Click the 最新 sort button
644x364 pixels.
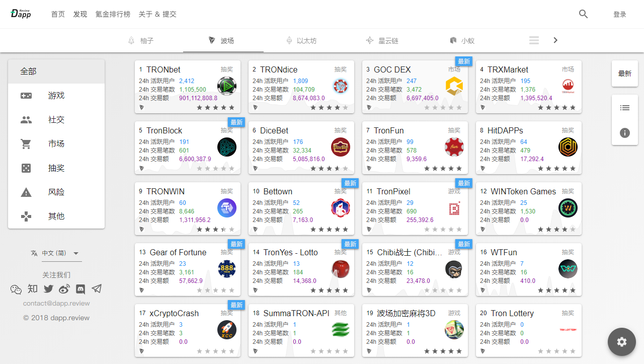tap(625, 74)
